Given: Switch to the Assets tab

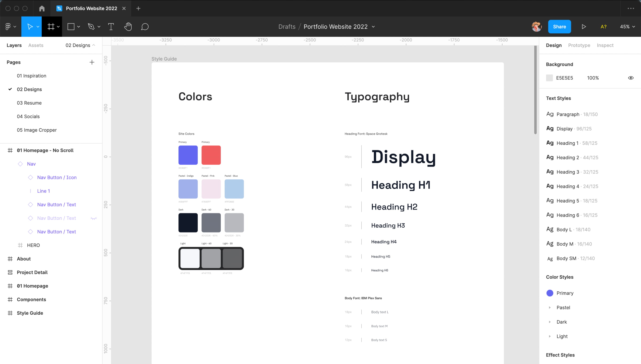Looking at the screenshot, I should click(x=36, y=45).
